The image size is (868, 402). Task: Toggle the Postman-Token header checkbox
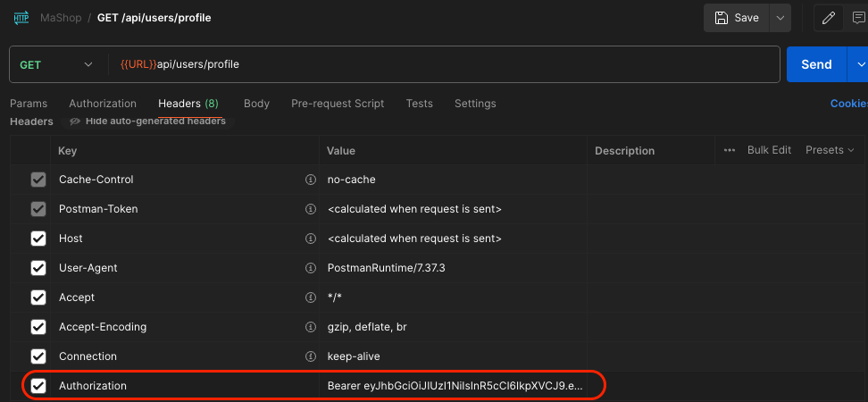38,209
